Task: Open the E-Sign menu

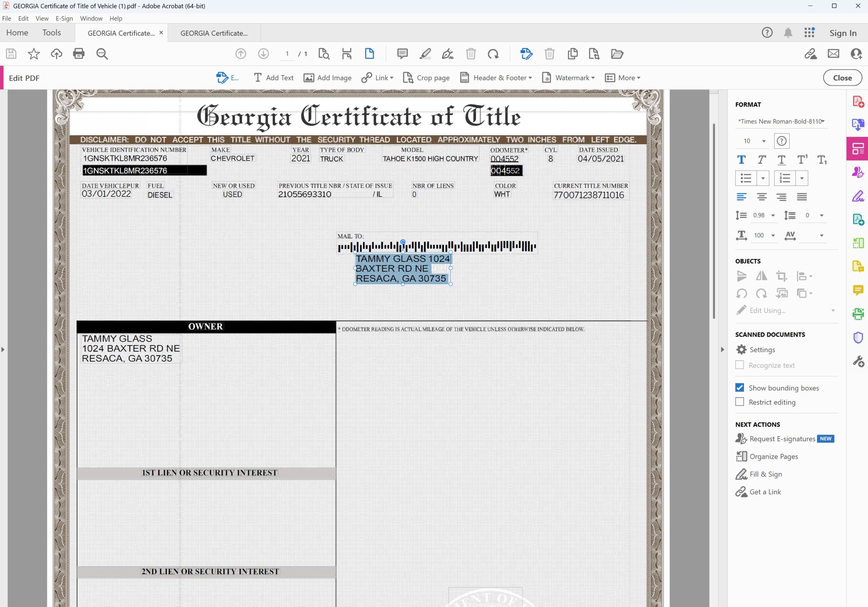Action: [x=64, y=18]
